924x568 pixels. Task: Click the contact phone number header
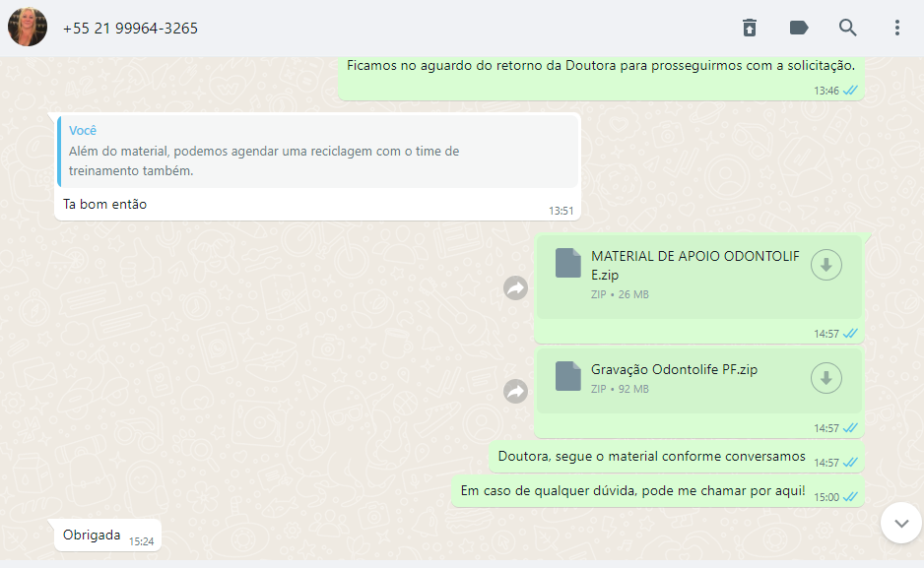[x=130, y=29]
